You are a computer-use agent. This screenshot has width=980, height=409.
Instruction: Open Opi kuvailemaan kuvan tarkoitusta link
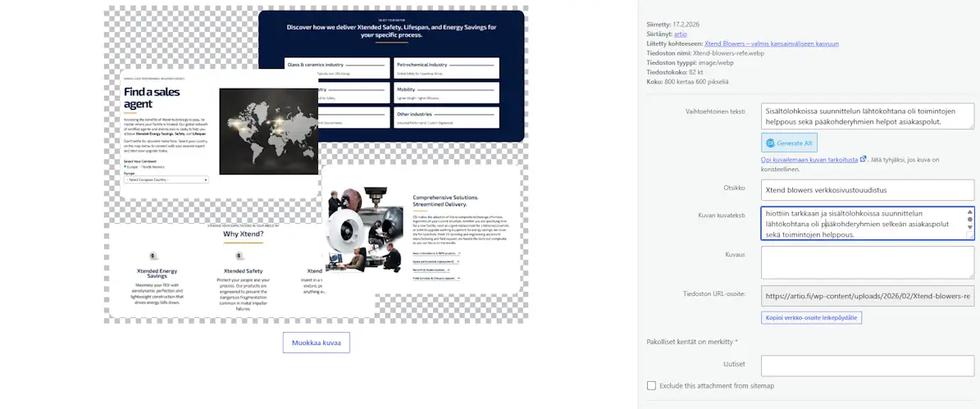809,160
